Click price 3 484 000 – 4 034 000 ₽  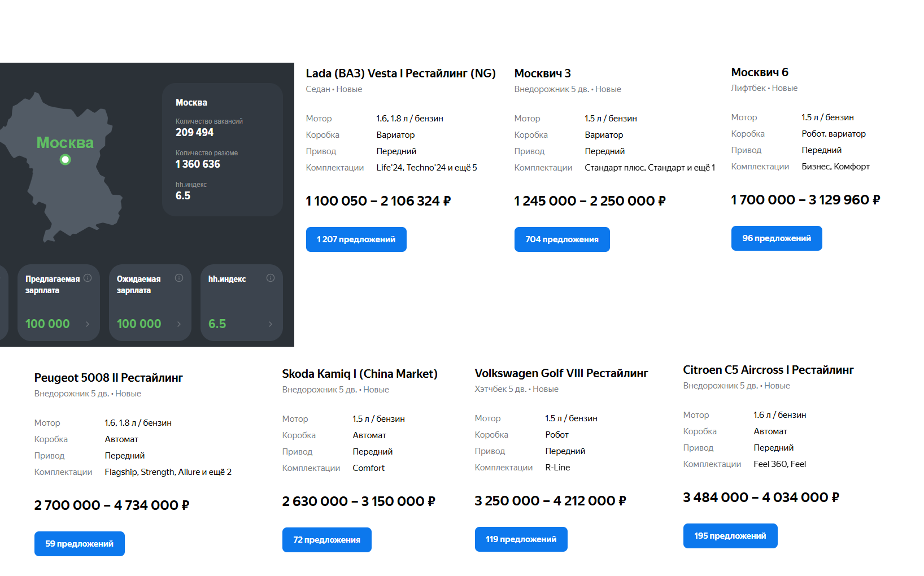[x=761, y=498]
